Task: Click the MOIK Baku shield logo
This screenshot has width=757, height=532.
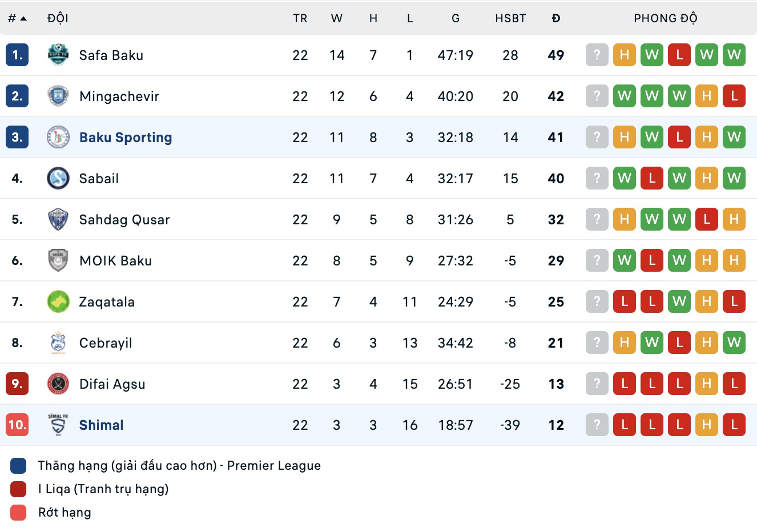Action: tap(58, 261)
